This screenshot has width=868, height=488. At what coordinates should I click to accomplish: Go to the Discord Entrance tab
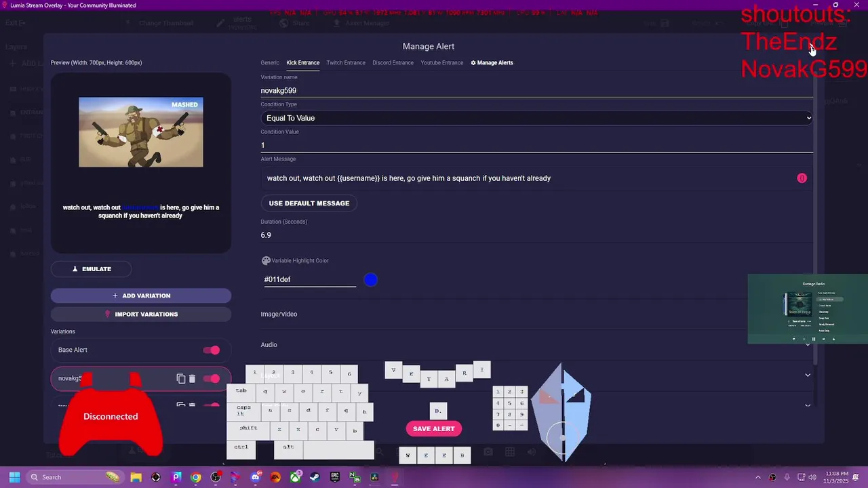point(393,62)
